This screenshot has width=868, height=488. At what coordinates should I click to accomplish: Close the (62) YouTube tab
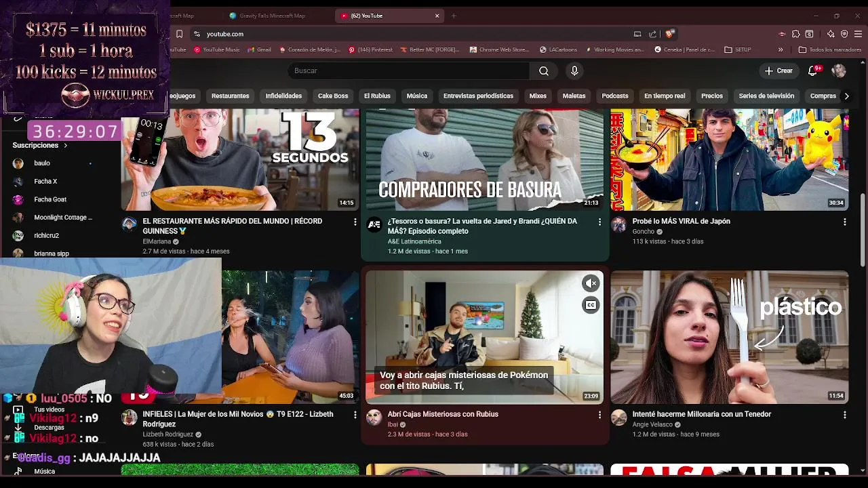point(437,16)
